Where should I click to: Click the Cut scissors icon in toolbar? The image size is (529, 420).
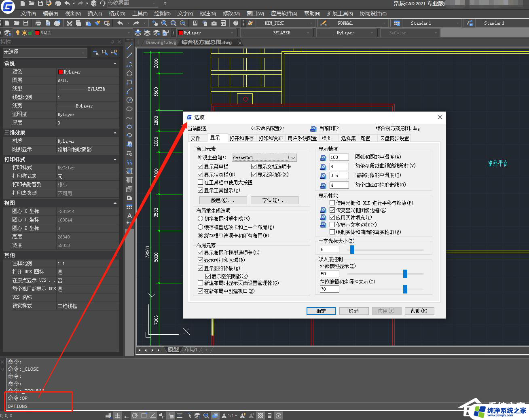point(70,23)
